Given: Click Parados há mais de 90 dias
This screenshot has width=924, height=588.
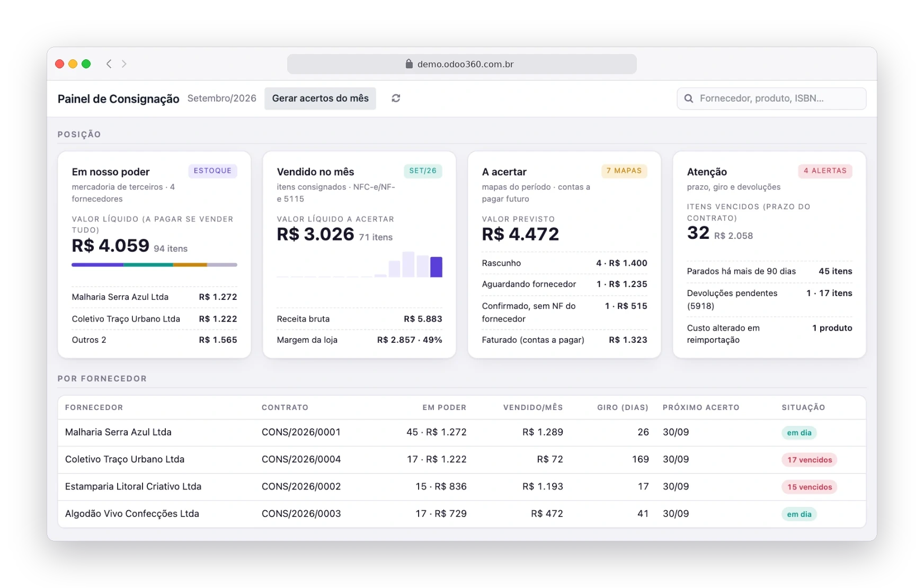Looking at the screenshot, I should coord(769,271).
